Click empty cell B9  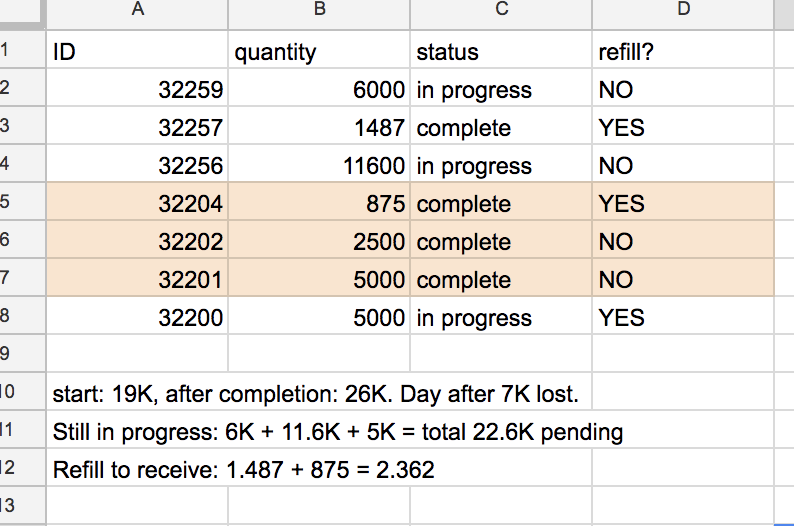(319, 353)
